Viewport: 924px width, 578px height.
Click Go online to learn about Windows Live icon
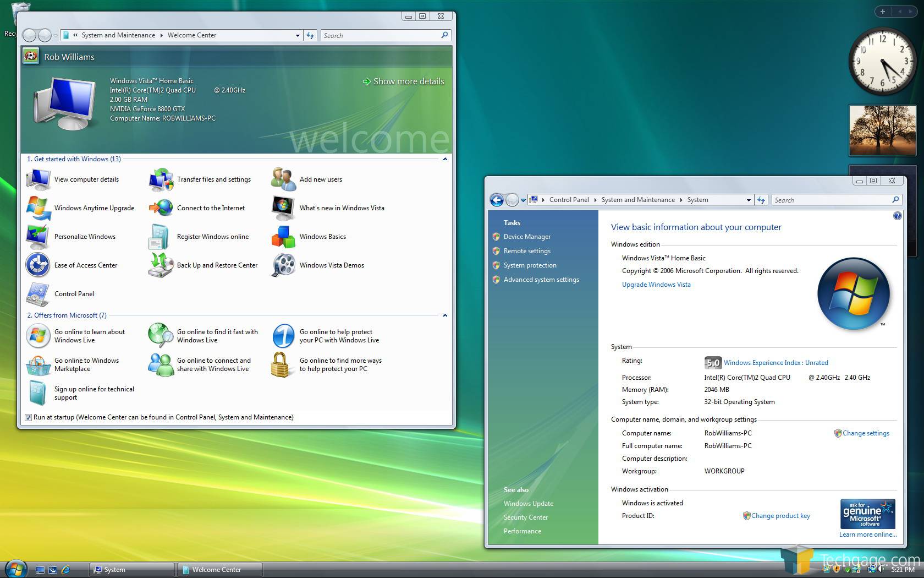click(x=38, y=336)
